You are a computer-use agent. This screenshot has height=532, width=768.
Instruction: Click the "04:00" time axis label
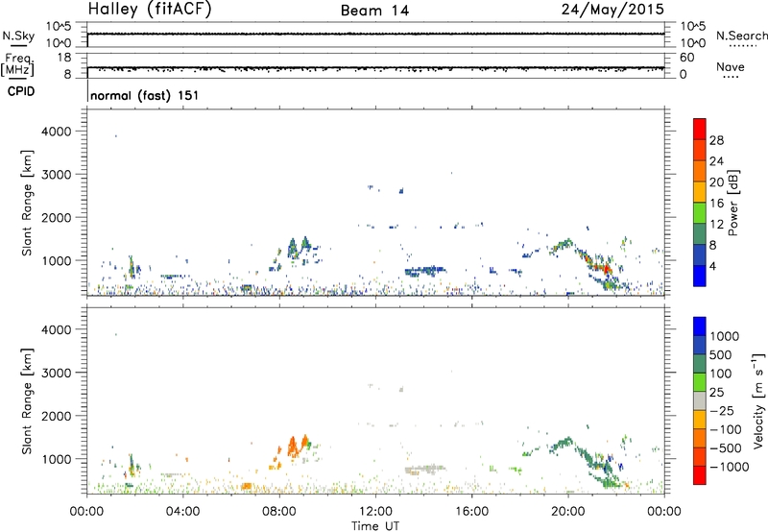[183, 512]
